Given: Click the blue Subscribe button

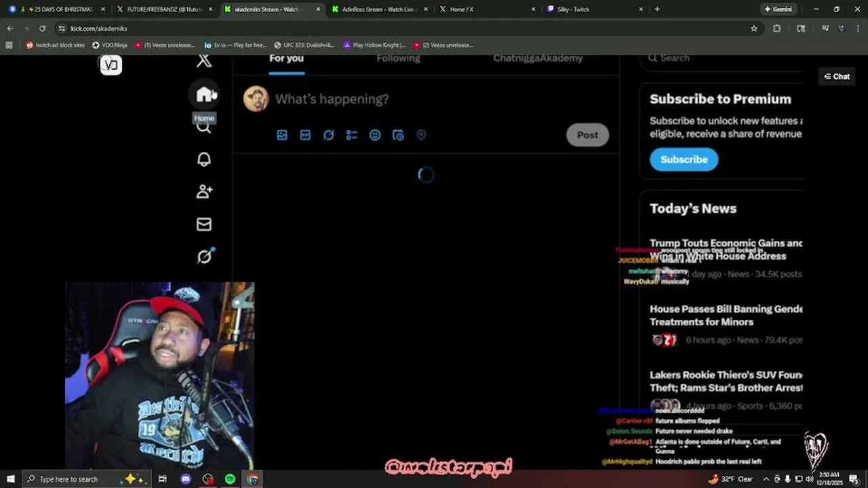Looking at the screenshot, I should pos(684,159).
